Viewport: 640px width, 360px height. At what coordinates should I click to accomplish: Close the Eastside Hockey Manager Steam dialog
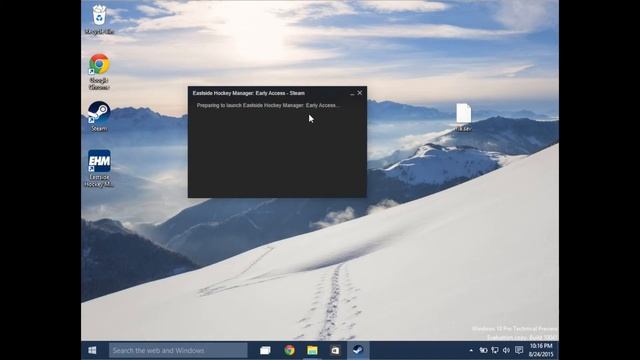pyautogui.click(x=360, y=93)
